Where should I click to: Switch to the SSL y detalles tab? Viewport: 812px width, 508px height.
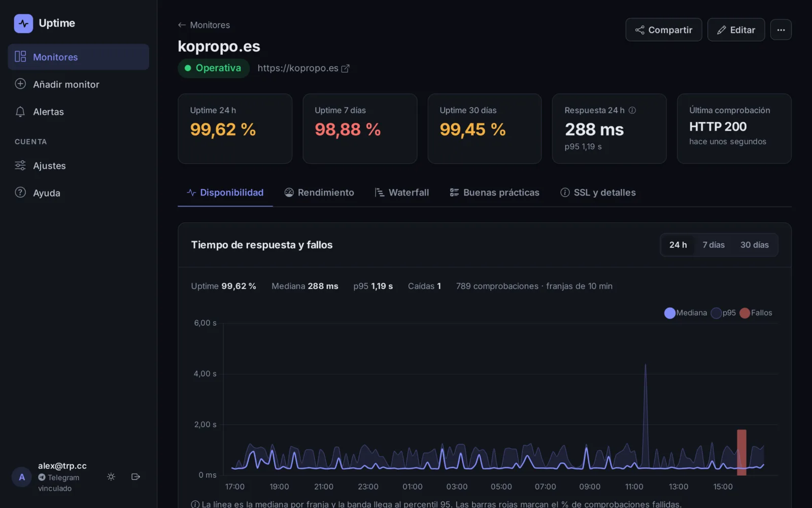point(598,193)
